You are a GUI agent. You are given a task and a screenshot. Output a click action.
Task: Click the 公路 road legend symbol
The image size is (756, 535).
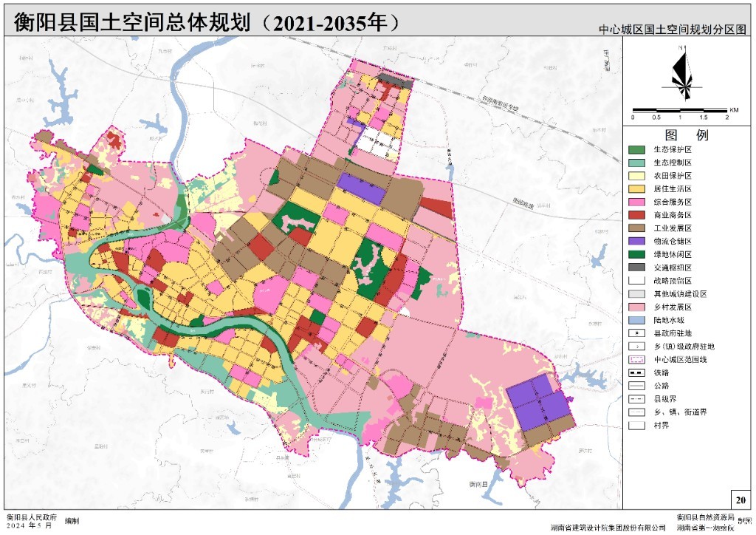(636, 386)
